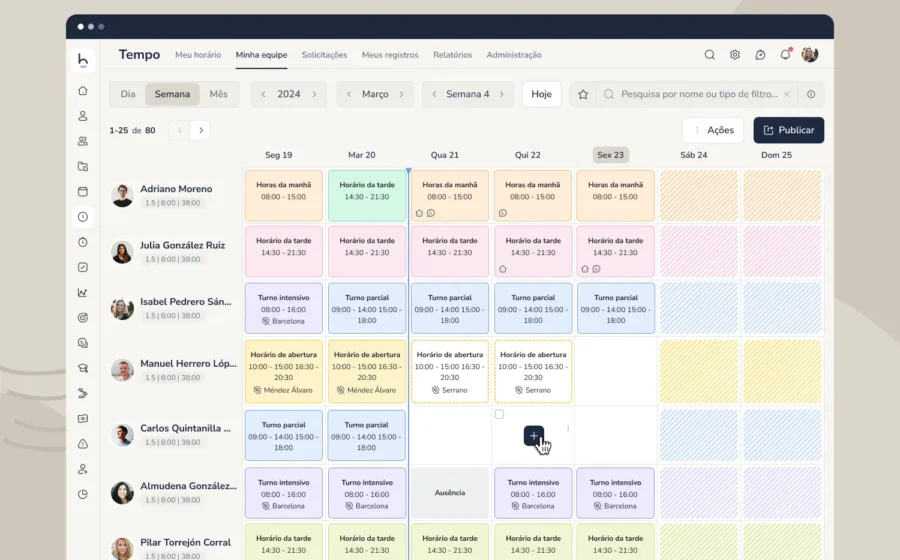Open the calendar sidebar icon
The height and width of the screenshot is (560, 900).
tap(83, 192)
